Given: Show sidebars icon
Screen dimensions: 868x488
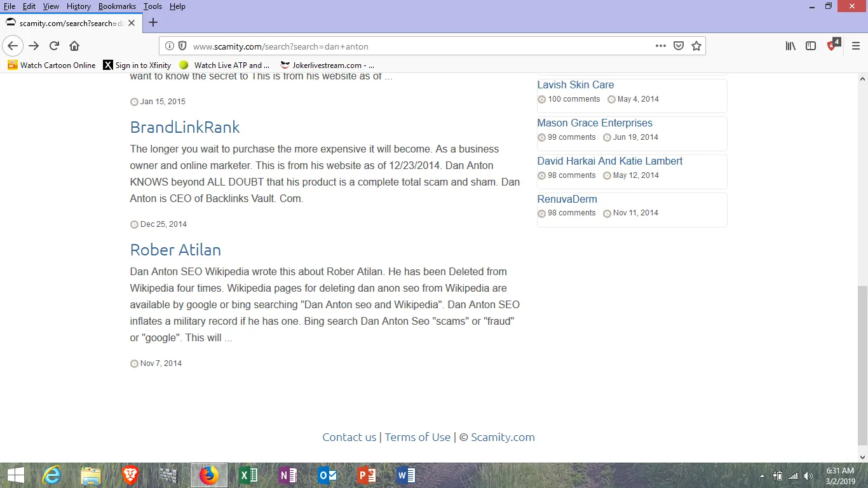Looking at the screenshot, I should [811, 46].
